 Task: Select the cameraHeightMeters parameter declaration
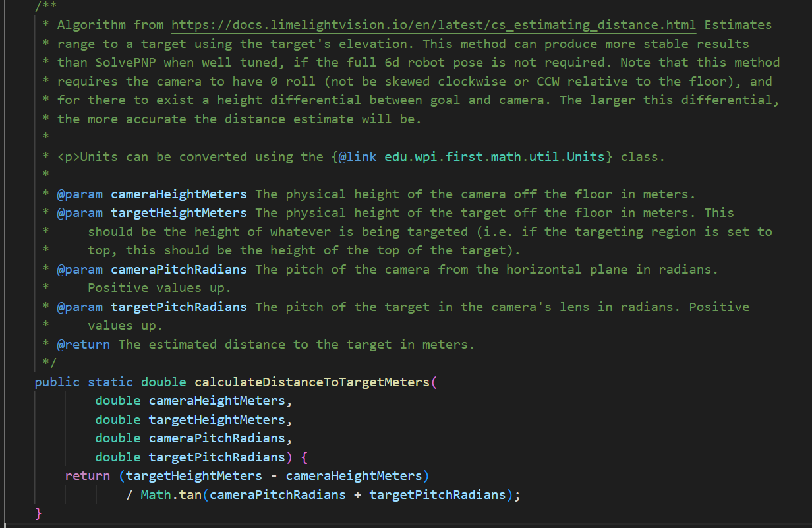[193, 400]
